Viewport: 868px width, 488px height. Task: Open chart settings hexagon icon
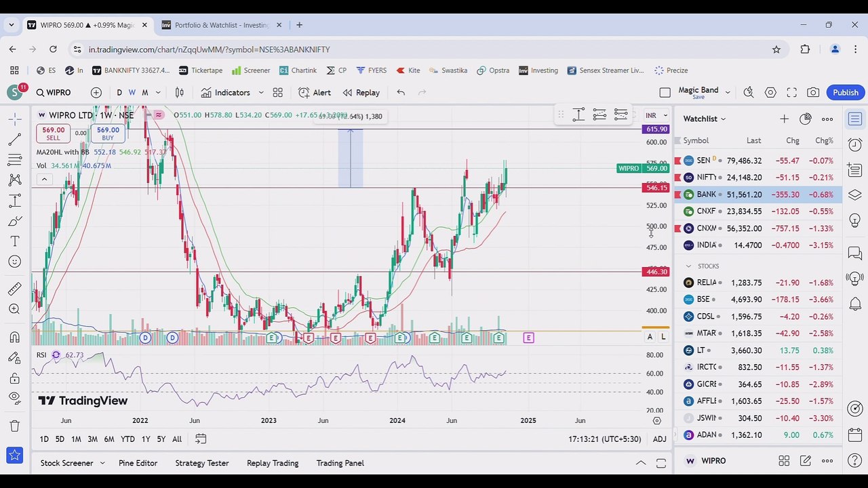coord(770,93)
